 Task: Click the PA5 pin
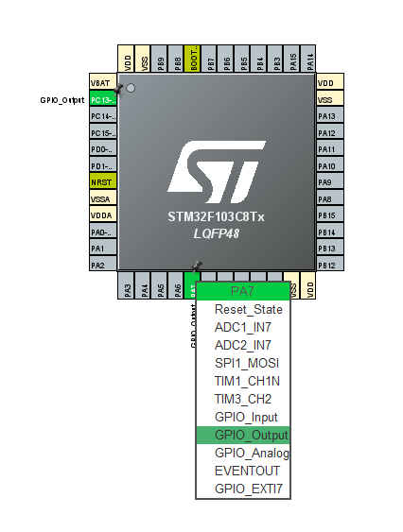click(159, 285)
